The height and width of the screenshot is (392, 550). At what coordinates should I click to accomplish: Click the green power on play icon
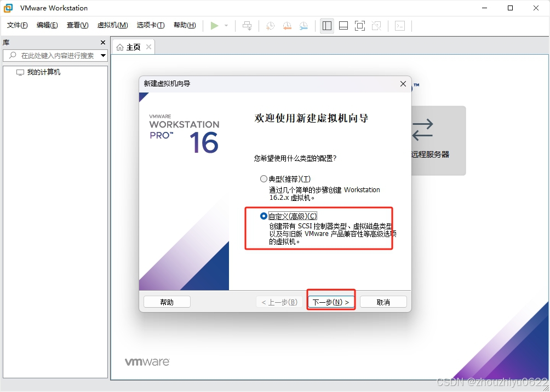coord(214,26)
